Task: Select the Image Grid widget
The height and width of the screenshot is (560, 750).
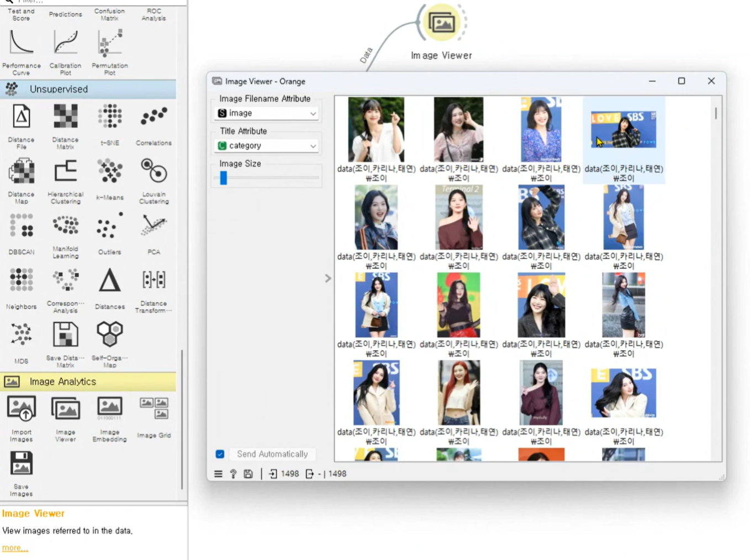Action: coord(154,417)
